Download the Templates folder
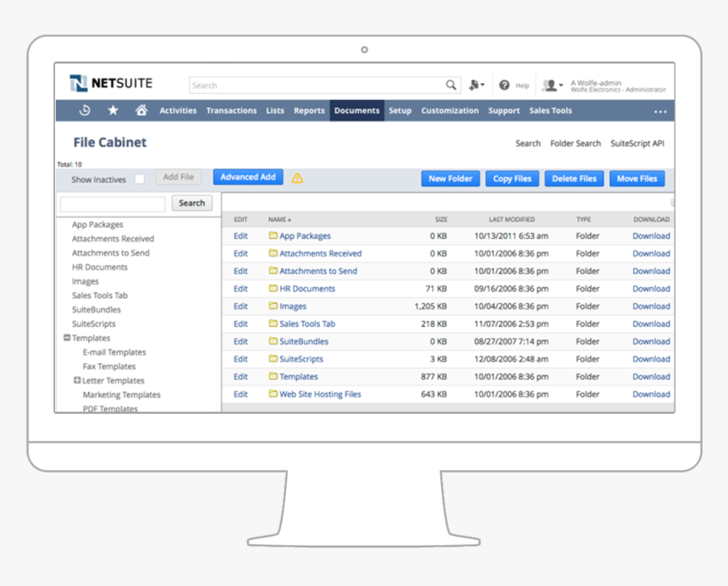 point(651,376)
